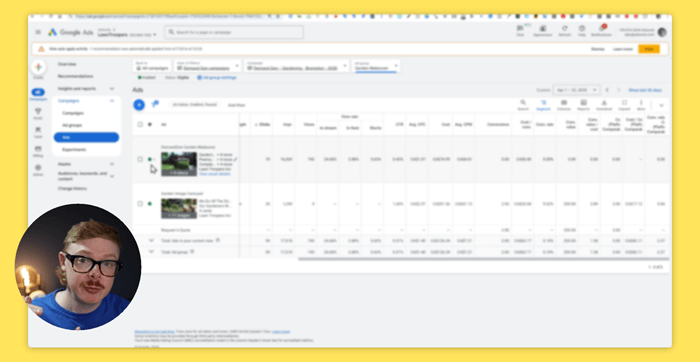Open Recommendations in the side menu
Image resolution: width=700 pixels, height=362 pixels.
click(x=75, y=76)
